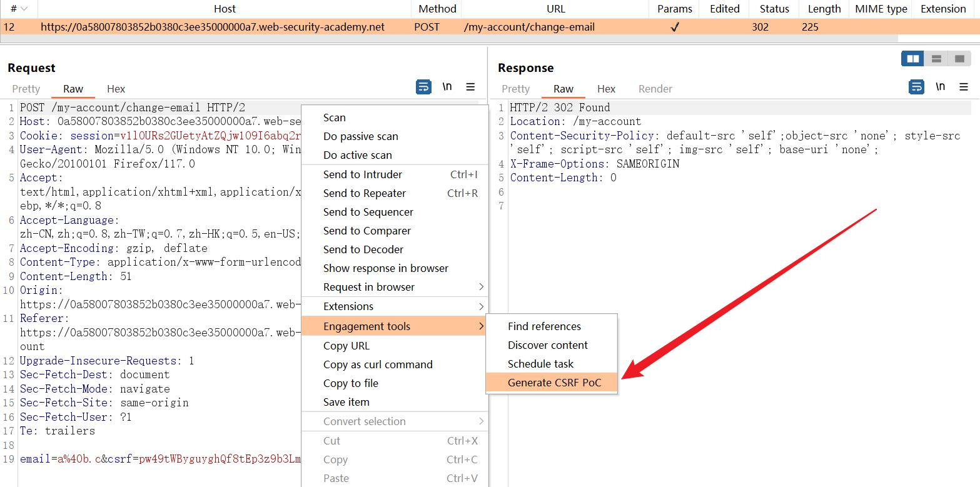This screenshot has height=487, width=980.
Task: Switch to side-by-side split layout
Action: click(913, 59)
